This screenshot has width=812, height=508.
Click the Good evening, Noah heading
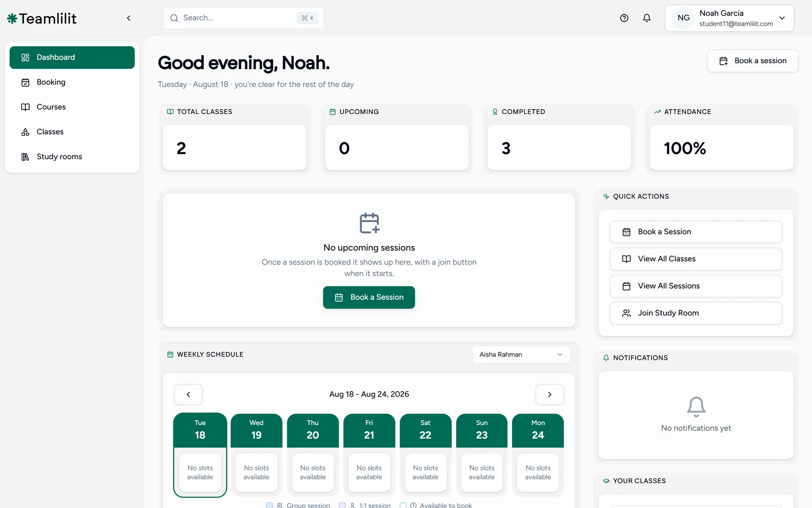pyautogui.click(x=244, y=63)
